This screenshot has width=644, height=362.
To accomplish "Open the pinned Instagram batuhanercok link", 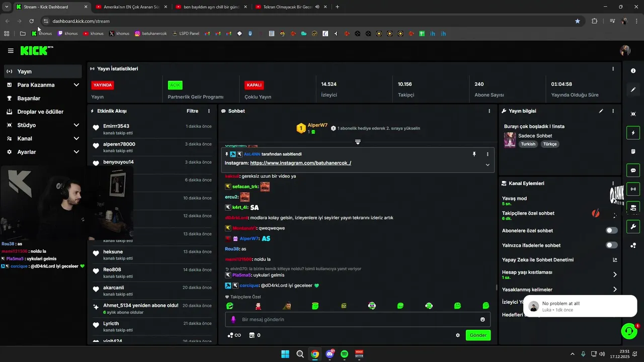I will [300, 163].
